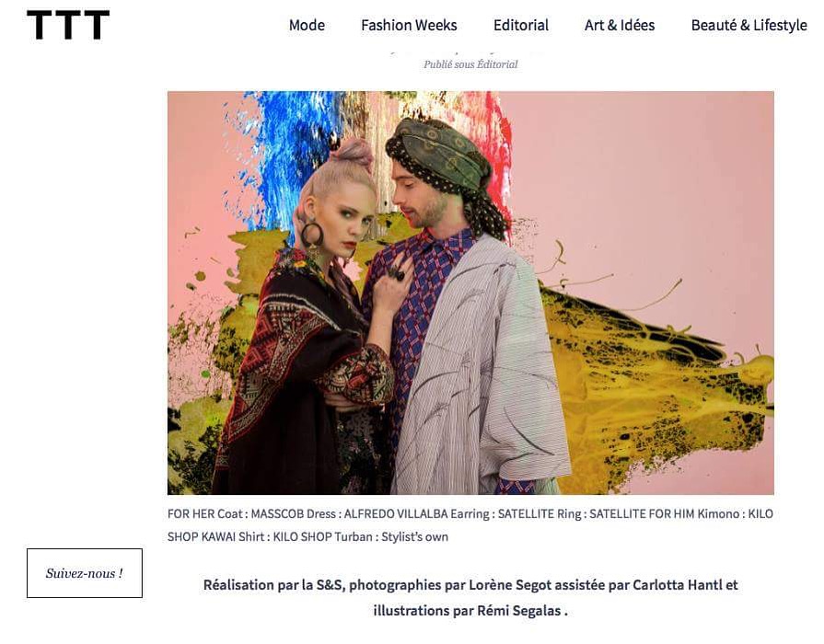Image resolution: width=824 pixels, height=644 pixels.
Task: Click the woman's hoop earring in photo
Action: tap(311, 234)
